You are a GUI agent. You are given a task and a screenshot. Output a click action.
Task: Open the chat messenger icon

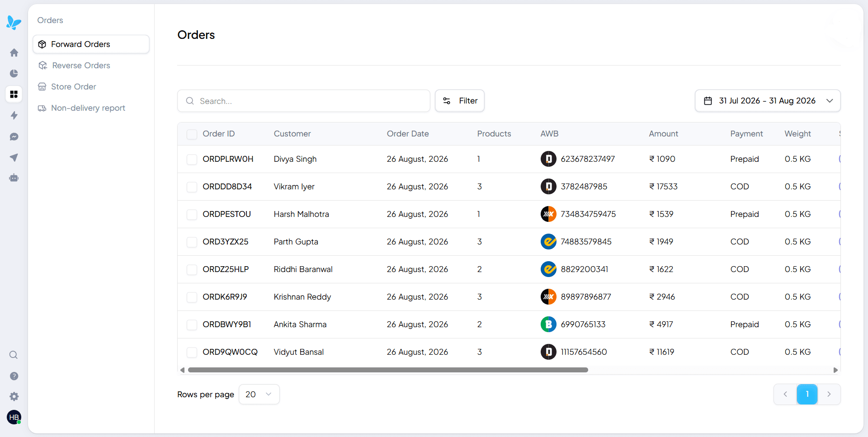coord(14,136)
